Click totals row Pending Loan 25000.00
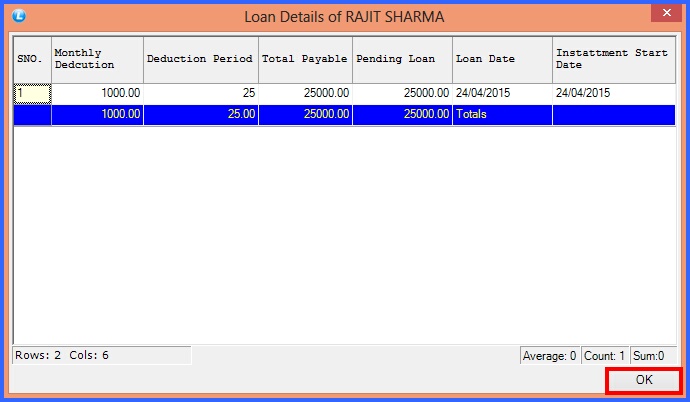This screenshot has height=402, width=690. click(x=403, y=115)
